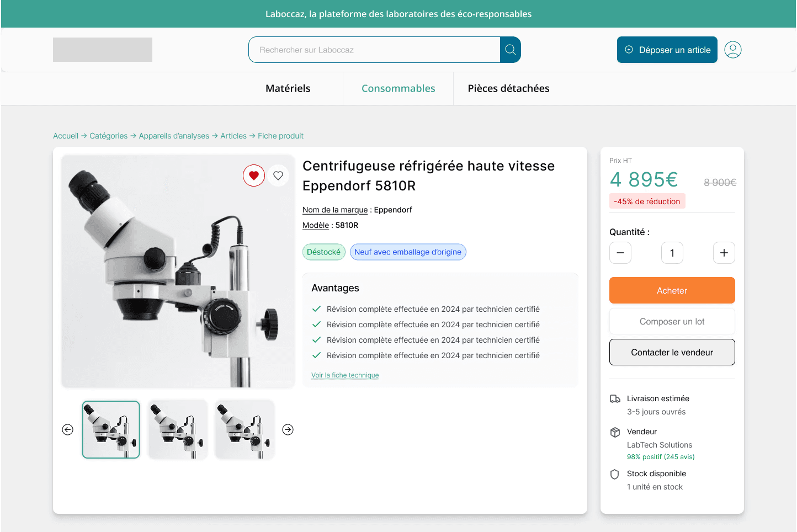
Task: Click the crossed-out 8 900€ price
Action: point(720,183)
